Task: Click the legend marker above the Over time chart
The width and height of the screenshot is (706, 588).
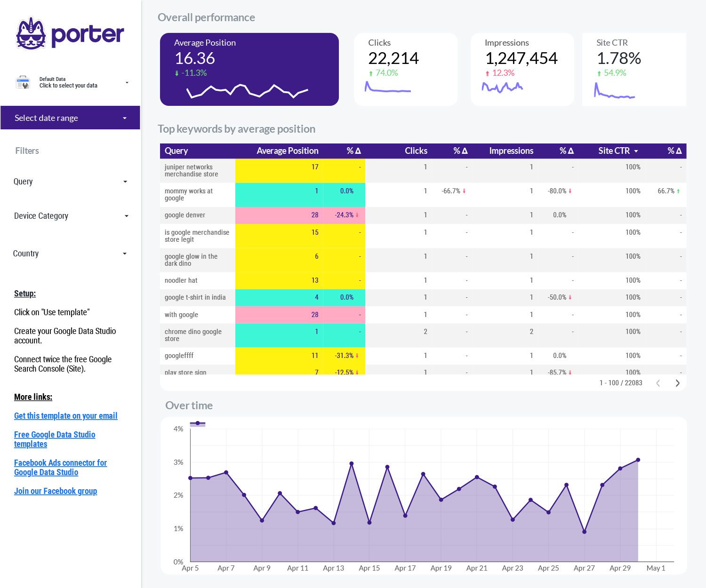Action: [197, 423]
